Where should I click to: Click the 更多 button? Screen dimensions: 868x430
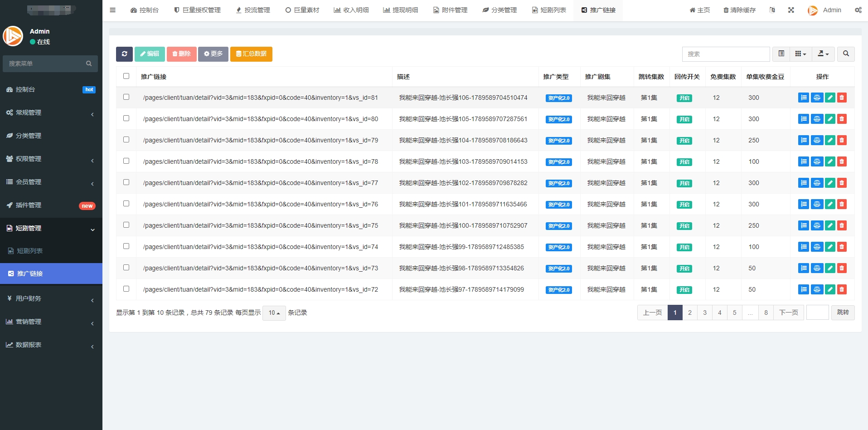(x=213, y=54)
